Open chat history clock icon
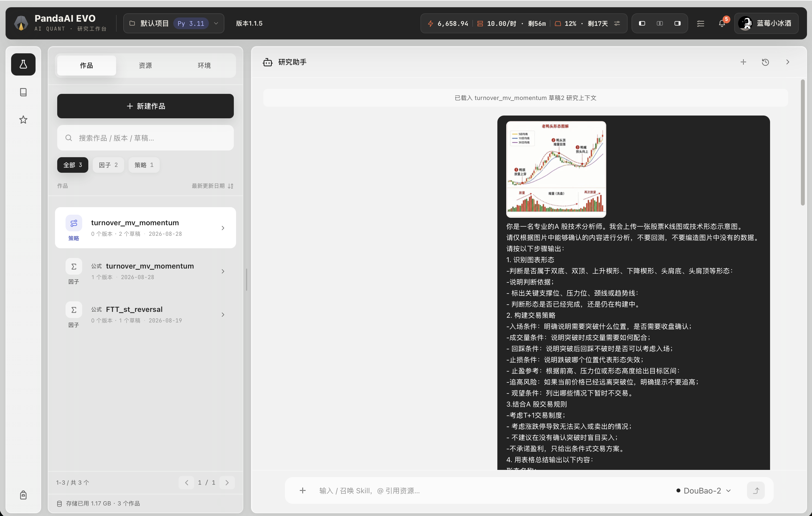This screenshot has width=812, height=516. tap(765, 62)
